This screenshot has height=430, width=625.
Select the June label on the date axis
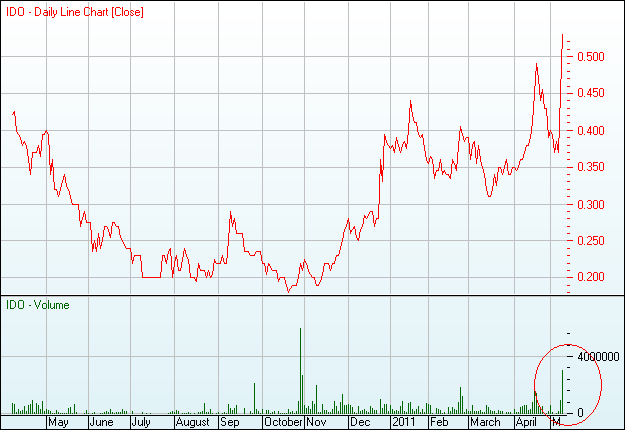pyautogui.click(x=102, y=422)
